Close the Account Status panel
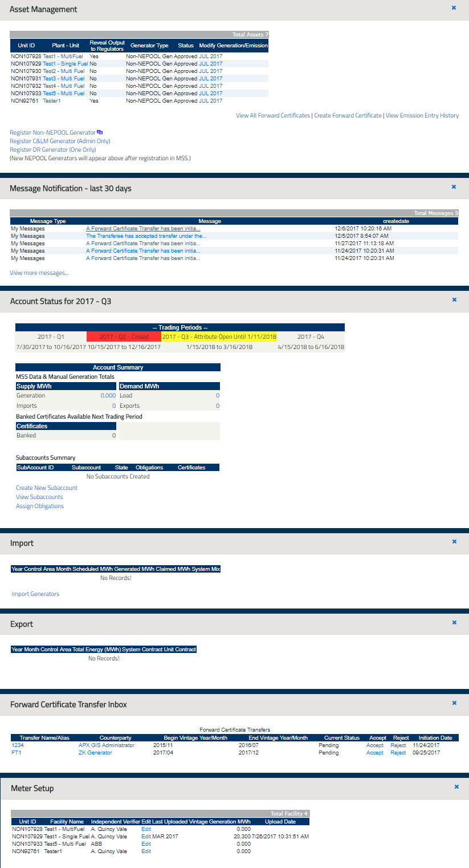 coord(454,299)
